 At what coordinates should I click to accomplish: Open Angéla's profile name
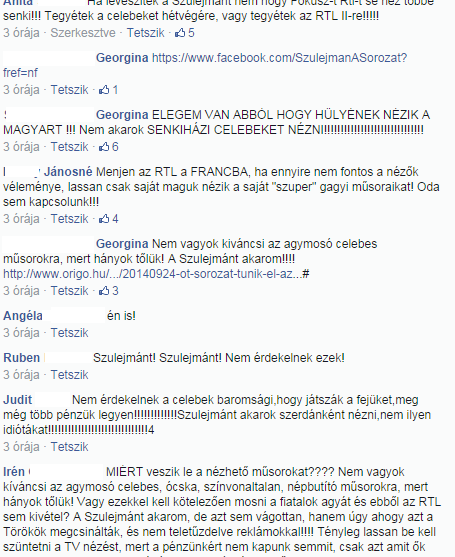tap(23, 315)
